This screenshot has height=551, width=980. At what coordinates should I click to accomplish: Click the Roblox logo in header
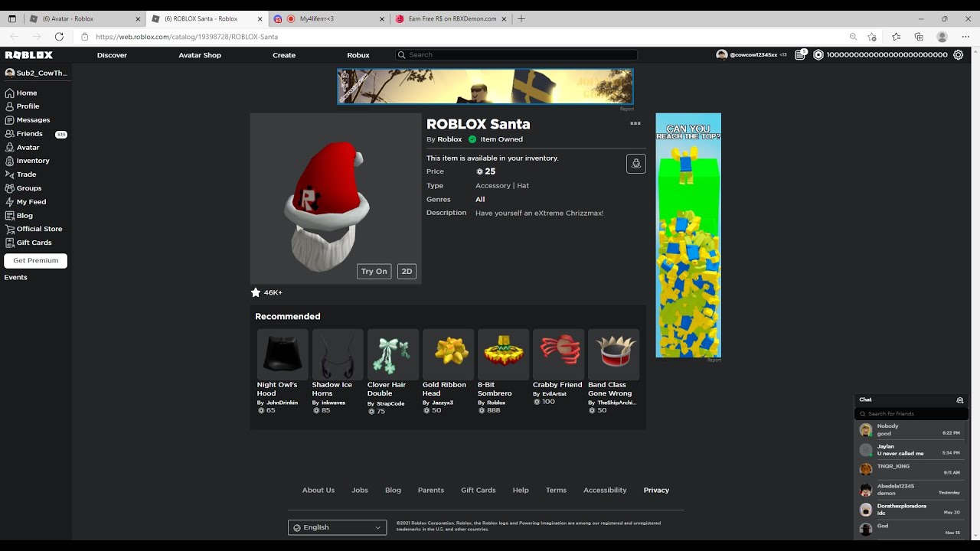(x=29, y=55)
